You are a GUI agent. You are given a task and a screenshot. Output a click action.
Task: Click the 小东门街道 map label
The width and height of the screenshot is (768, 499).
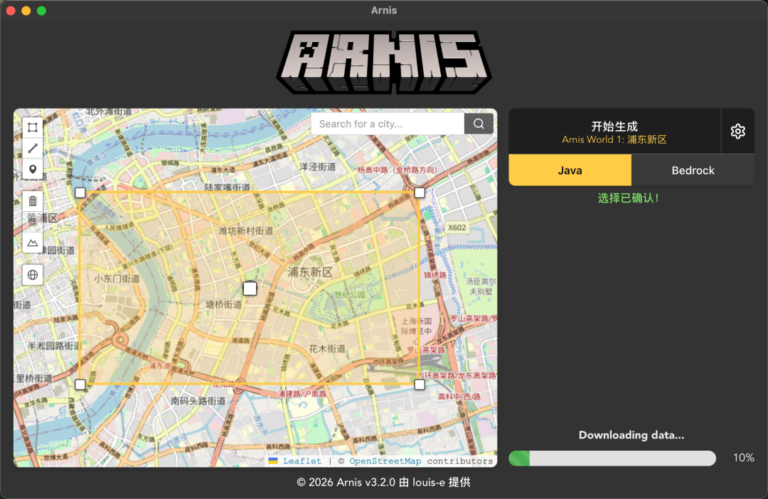coord(117,279)
